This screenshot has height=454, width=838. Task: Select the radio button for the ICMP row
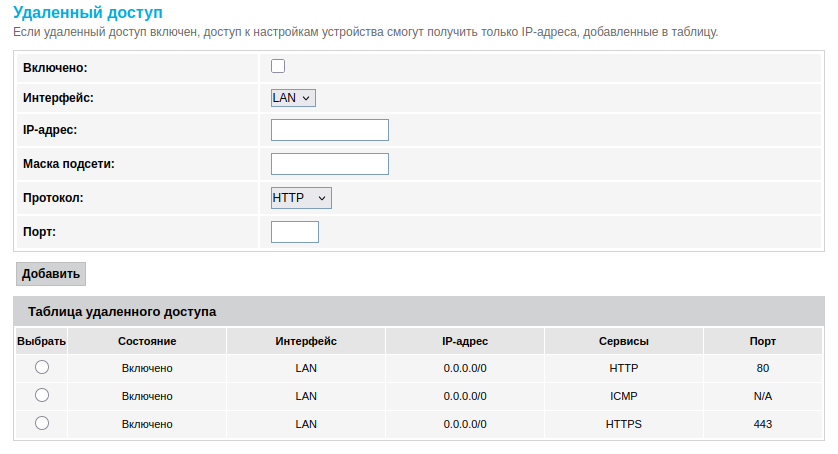[x=42, y=395]
